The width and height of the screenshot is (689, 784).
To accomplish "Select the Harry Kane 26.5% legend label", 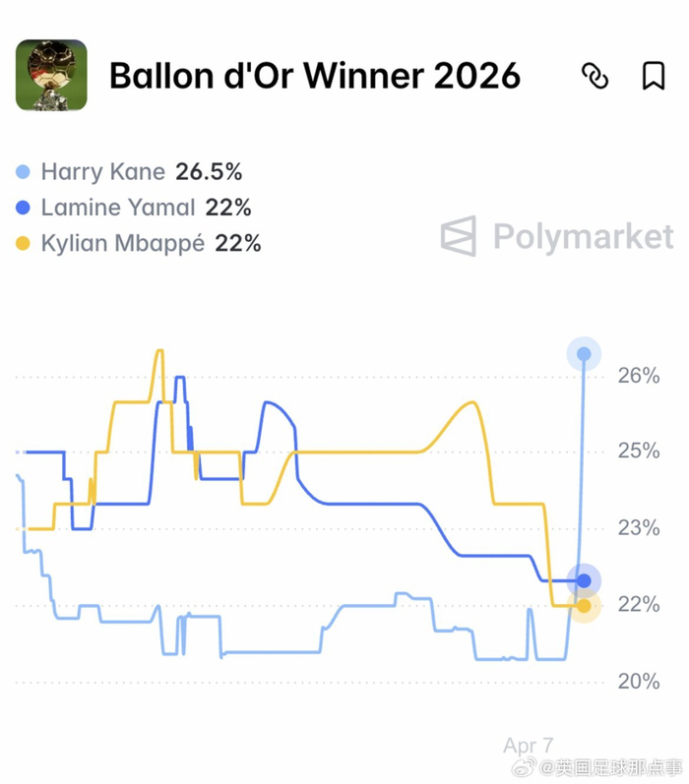I will 142,173.
